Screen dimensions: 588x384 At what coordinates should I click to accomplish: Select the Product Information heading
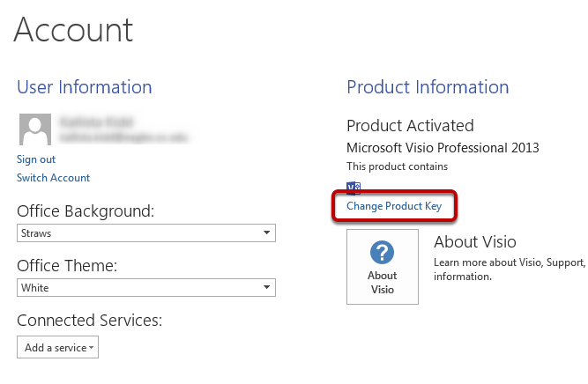[428, 87]
